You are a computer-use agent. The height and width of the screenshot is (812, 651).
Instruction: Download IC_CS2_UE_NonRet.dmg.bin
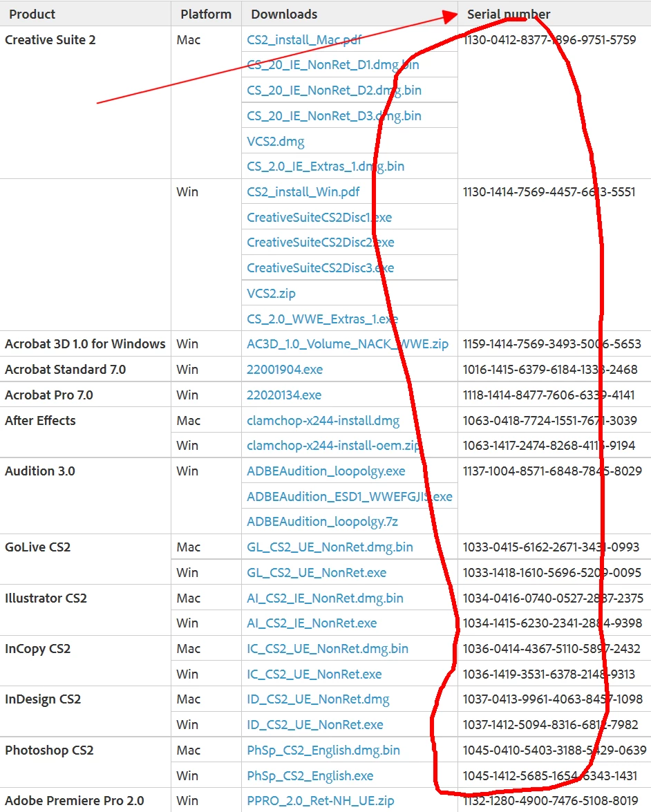pos(328,649)
